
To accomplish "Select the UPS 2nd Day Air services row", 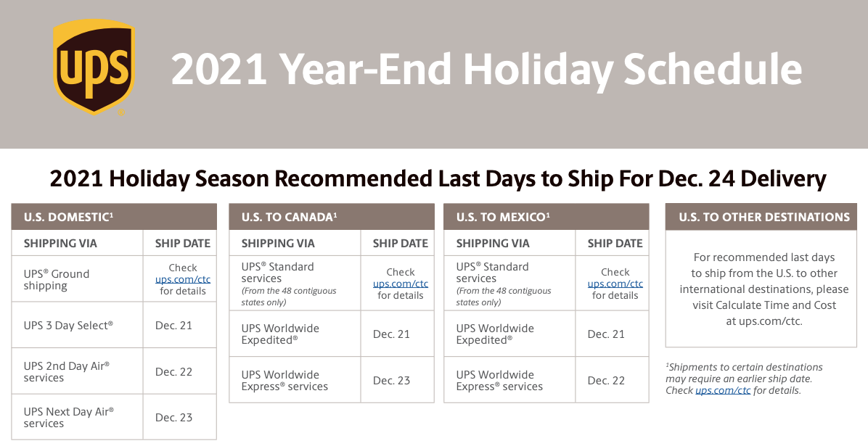I will pos(114,371).
